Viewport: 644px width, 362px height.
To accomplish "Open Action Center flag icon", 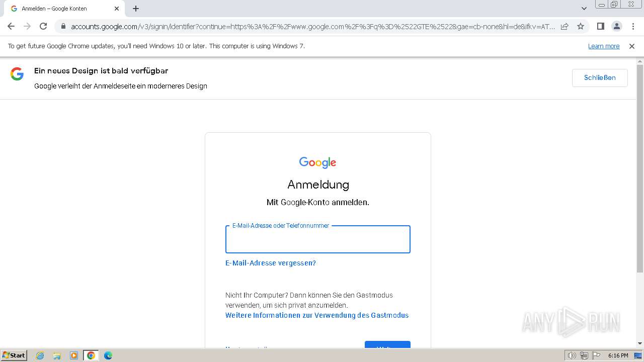I will [596, 355].
